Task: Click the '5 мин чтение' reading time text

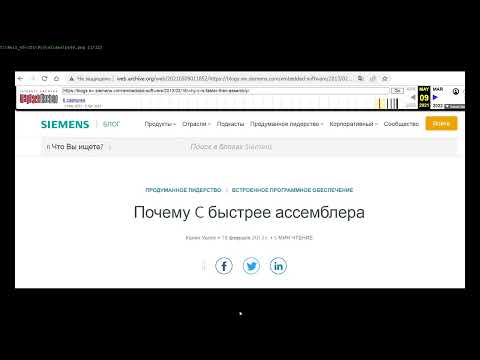Action: click(293, 238)
